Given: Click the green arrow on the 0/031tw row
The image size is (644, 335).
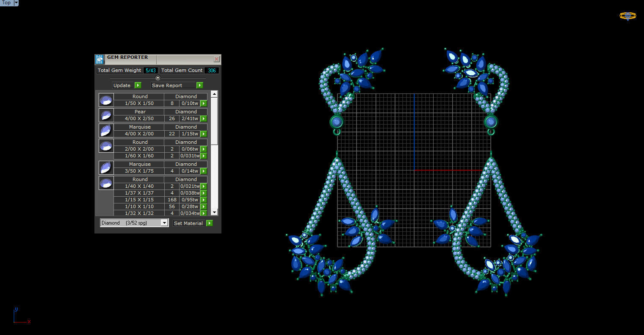Looking at the screenshot, I should click(x=204, y=156).
